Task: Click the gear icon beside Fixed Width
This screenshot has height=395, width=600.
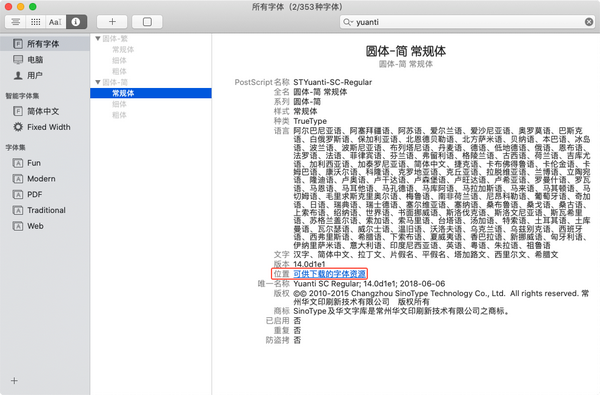Action: [x=18, y=127]
